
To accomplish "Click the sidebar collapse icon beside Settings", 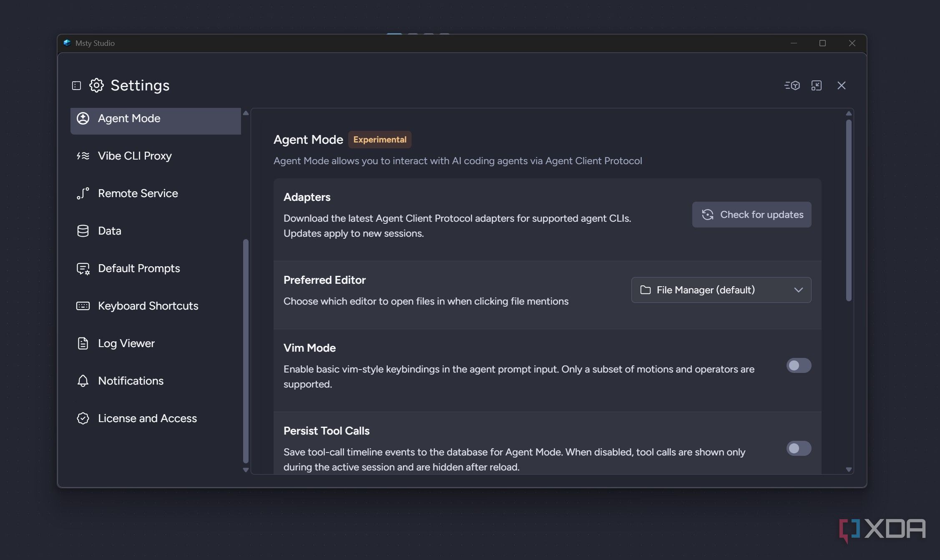I will pos(76,85).
